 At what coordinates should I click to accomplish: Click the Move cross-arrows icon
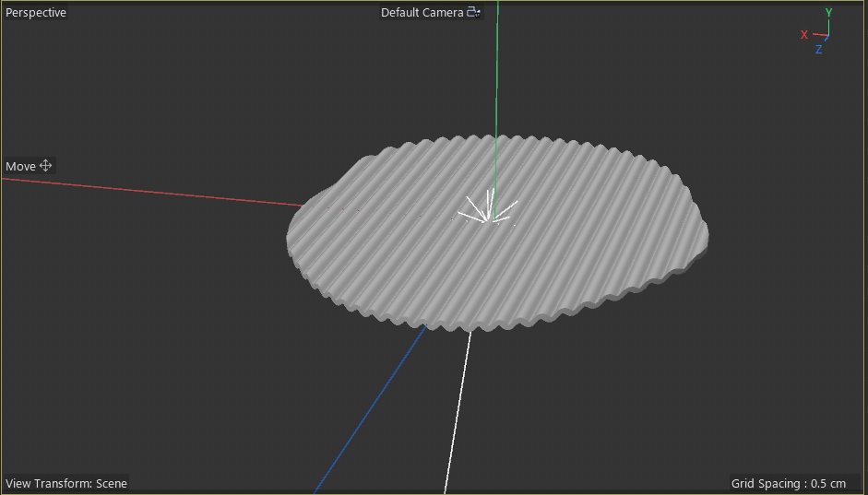pos(45,165)
